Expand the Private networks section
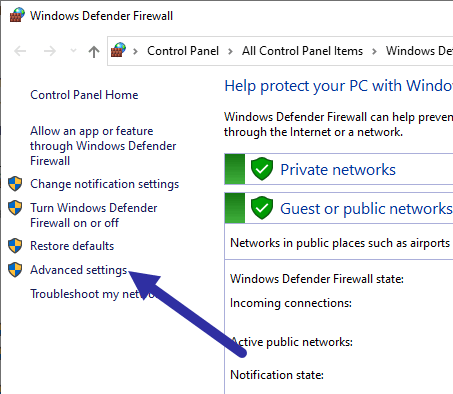The height and width of the screenshot is (394, 453). [x=339, y=169]
